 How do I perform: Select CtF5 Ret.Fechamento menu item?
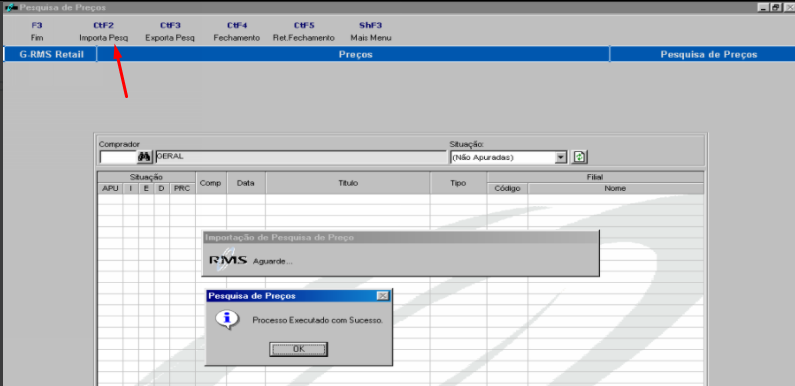pos(304,31)
